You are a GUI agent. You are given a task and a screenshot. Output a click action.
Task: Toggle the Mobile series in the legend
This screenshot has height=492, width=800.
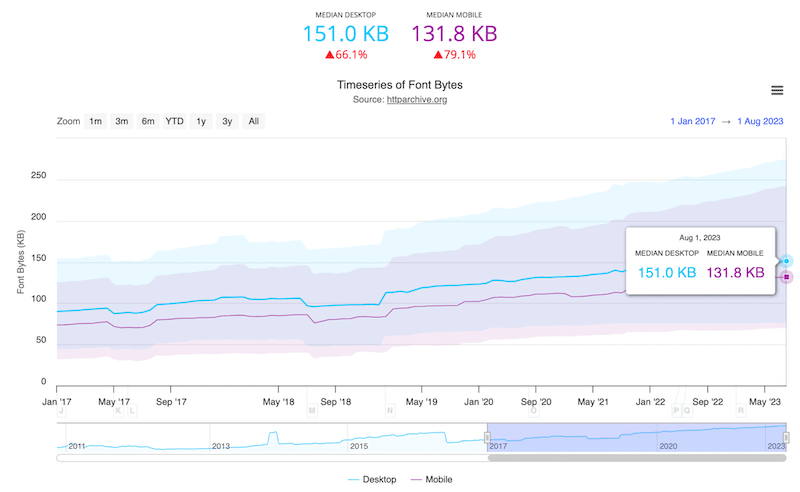point(430,480)
